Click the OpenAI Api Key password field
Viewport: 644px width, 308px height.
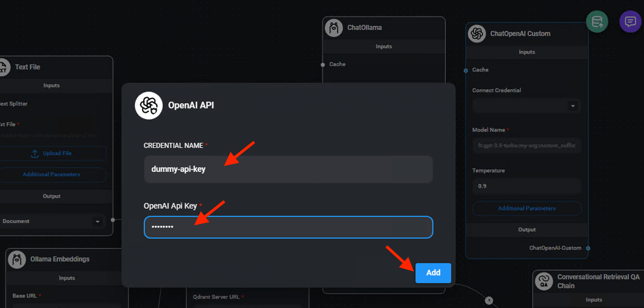point(288,227)
